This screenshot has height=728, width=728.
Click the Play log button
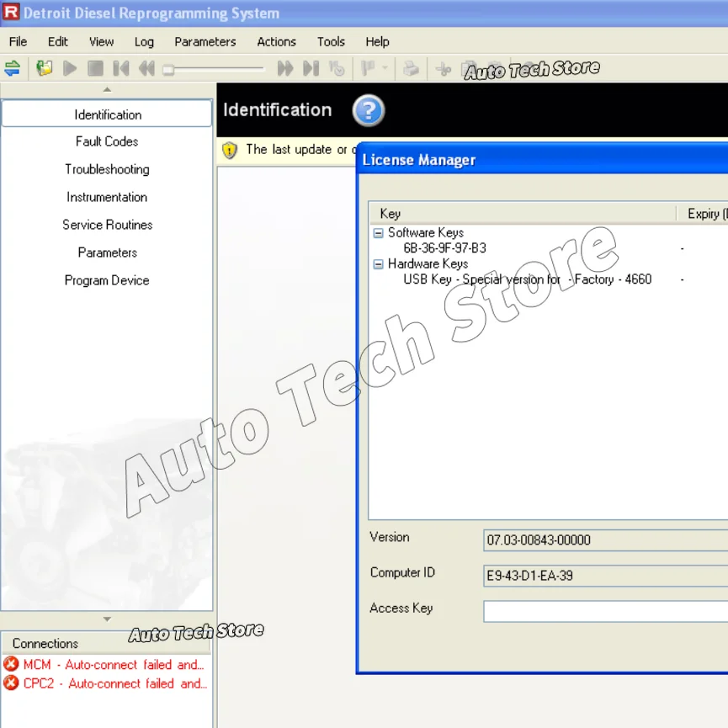click(70, 69)
